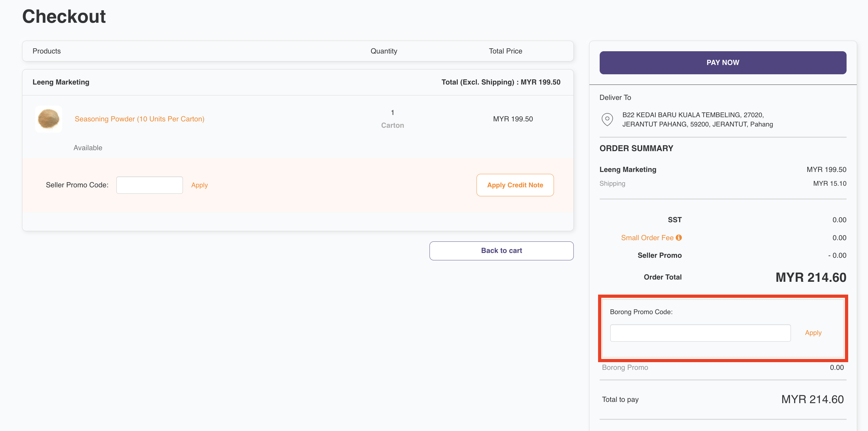The width and height of the screenshot is (868, 431).
Task: Apply the Seller Promo Code
Action: 199,185
